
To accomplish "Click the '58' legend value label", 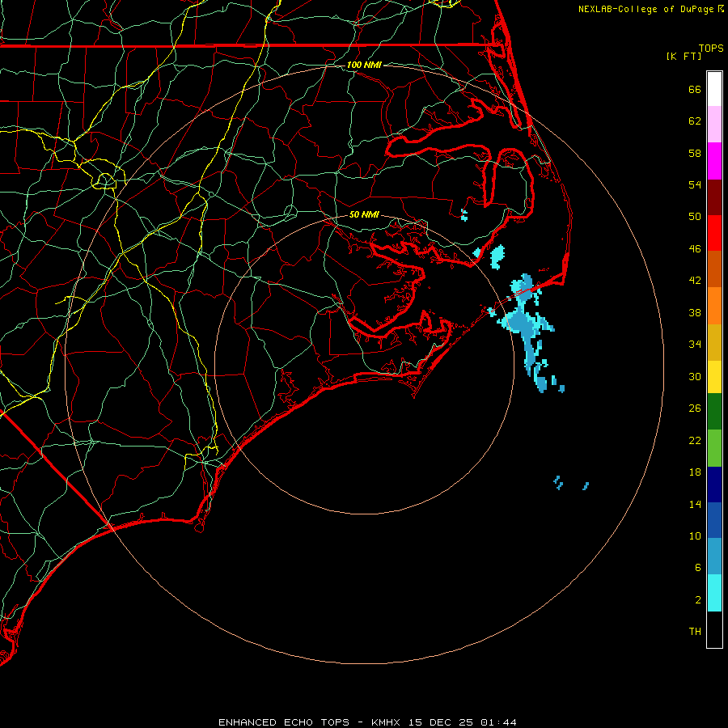I will [695, 153].
